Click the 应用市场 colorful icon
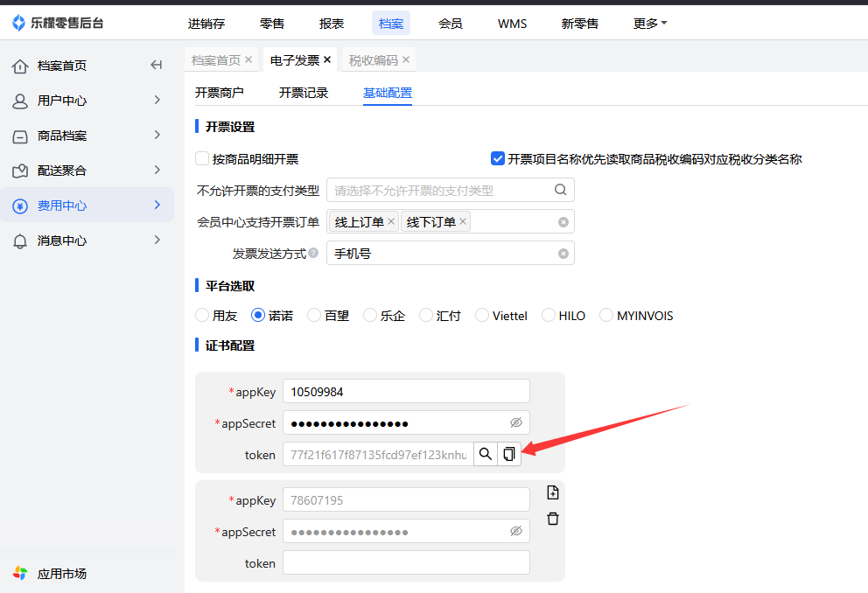Viewport: 868px width, 593px height. click(x=20, y=573)
